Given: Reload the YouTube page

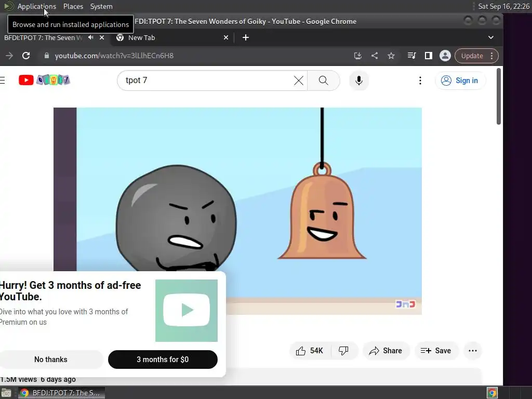Looking at the screenshot, I should 26,56.
